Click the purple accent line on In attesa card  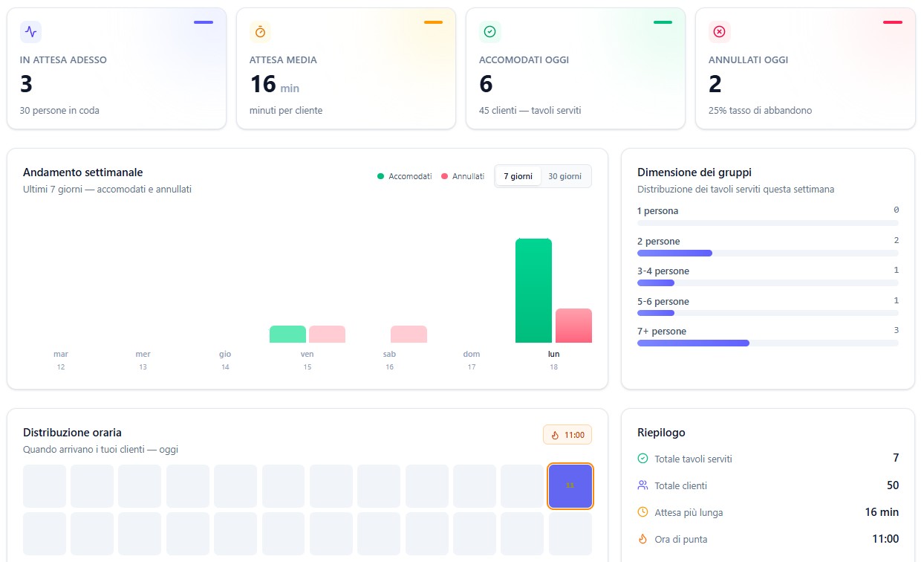pyautogui.click(x=204, y=22)
